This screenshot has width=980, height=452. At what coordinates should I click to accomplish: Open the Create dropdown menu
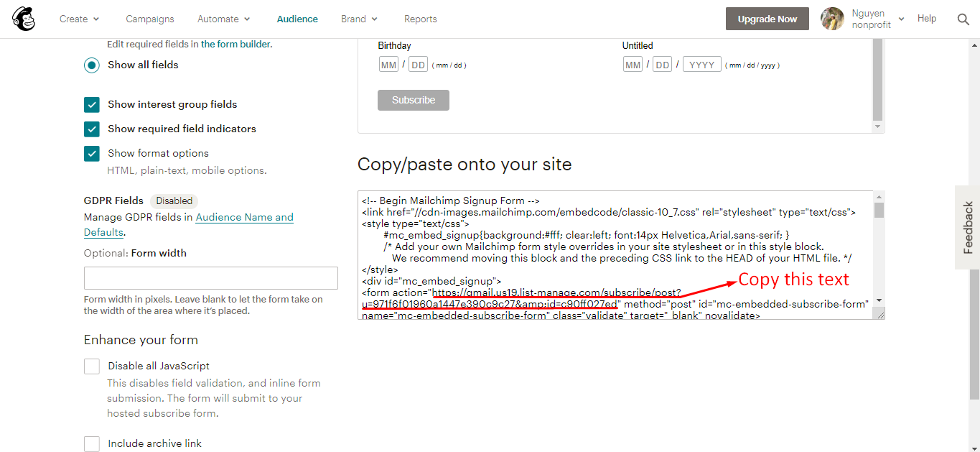click(x=80, y=19)
